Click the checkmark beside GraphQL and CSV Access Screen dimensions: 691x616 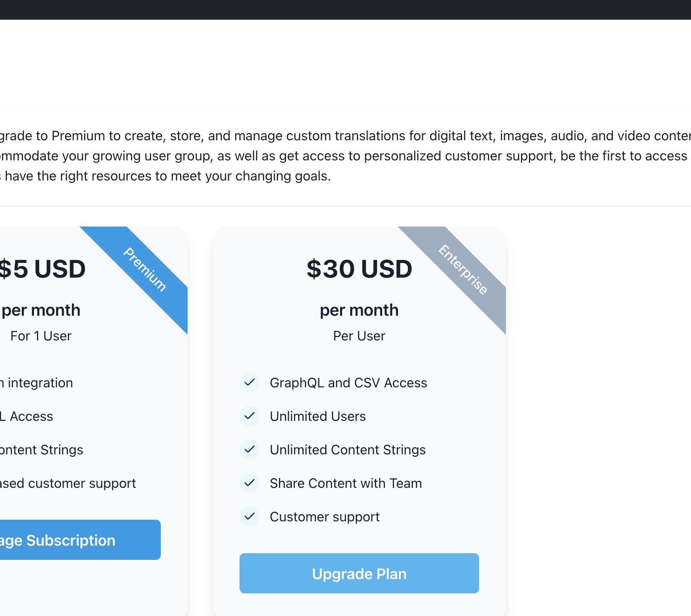[x=250, y=382]
